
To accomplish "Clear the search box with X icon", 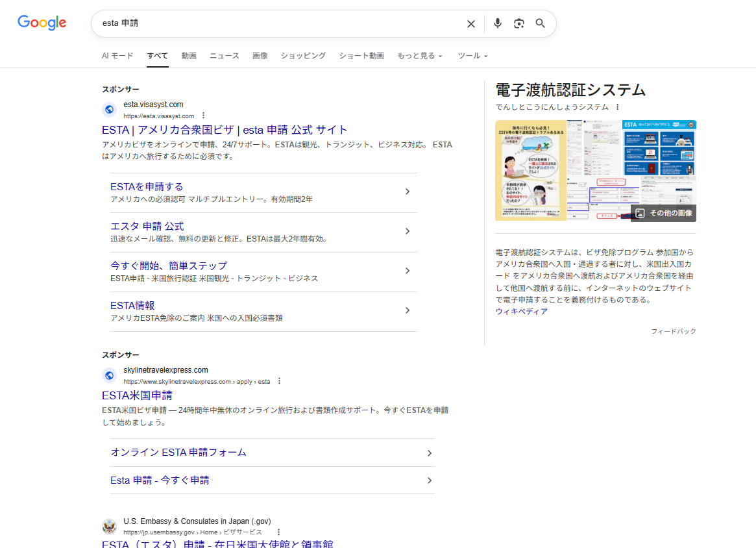I will 471,23.
